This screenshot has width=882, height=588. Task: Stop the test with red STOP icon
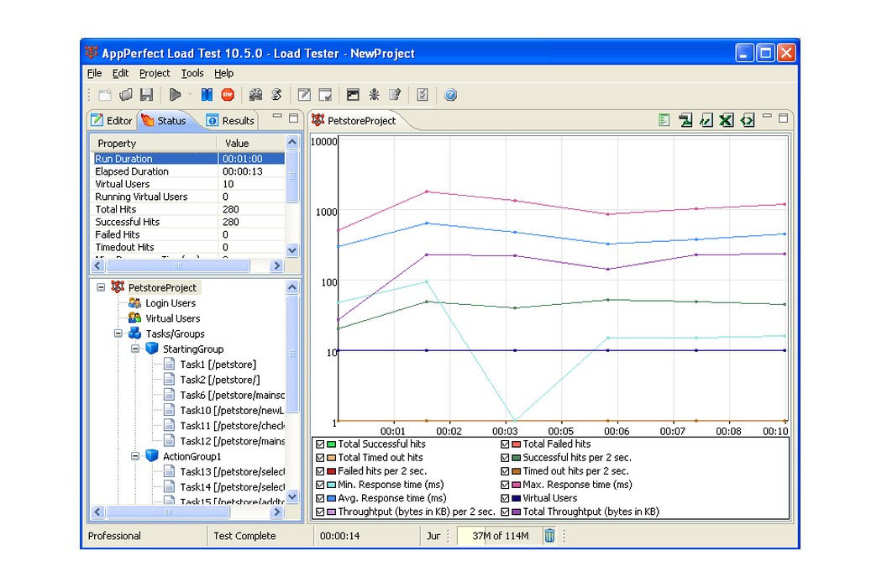[228, 95]
